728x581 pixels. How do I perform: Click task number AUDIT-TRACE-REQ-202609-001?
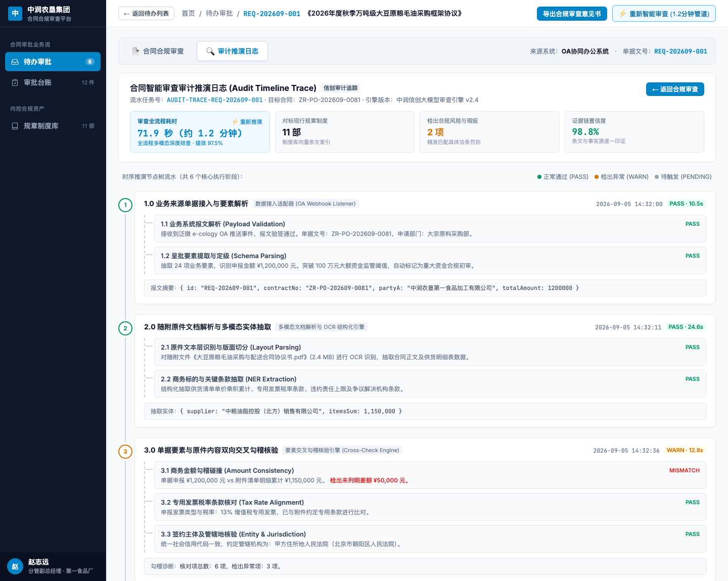click(x=215, y=100)
